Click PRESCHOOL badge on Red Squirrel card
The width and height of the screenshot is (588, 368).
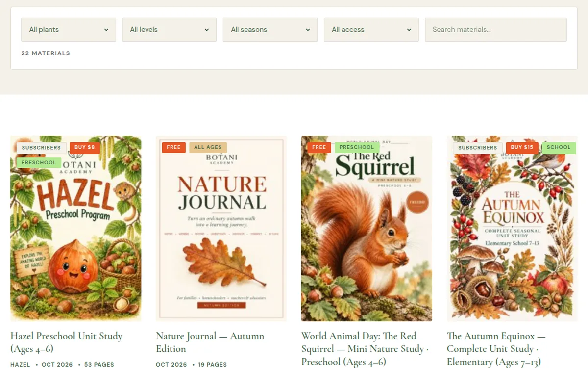[x=357, y=147]
